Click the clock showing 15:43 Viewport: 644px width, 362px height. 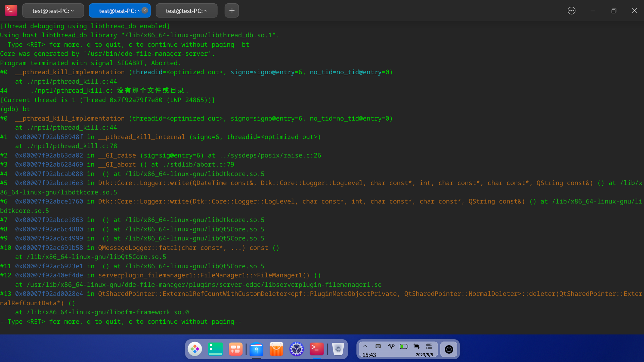(x=369, y=355)
